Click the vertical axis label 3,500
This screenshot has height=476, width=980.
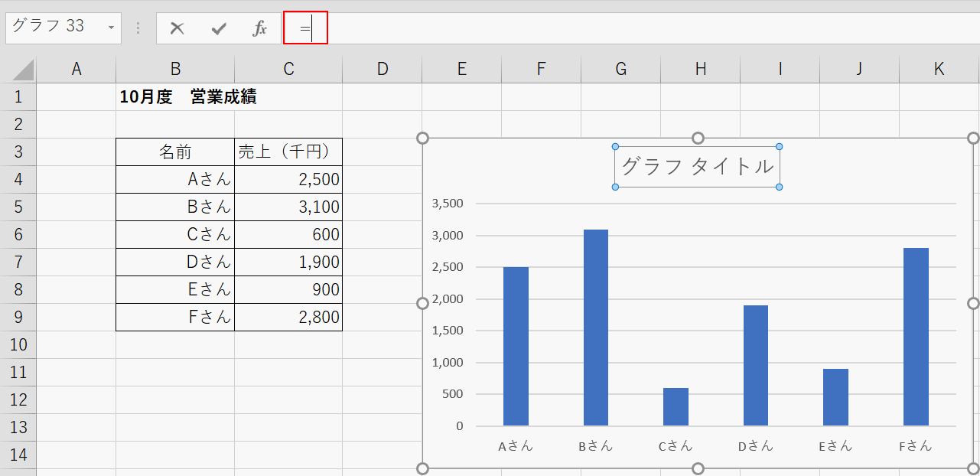coord(448,204)
